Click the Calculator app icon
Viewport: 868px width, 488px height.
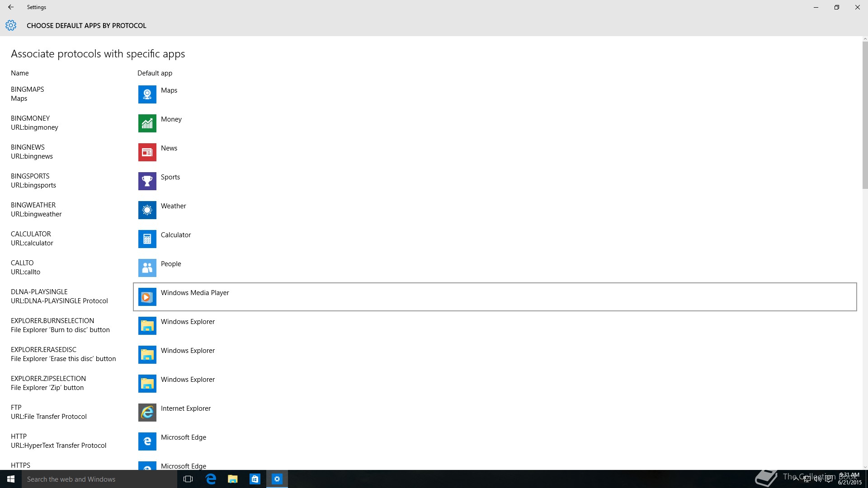147,239
